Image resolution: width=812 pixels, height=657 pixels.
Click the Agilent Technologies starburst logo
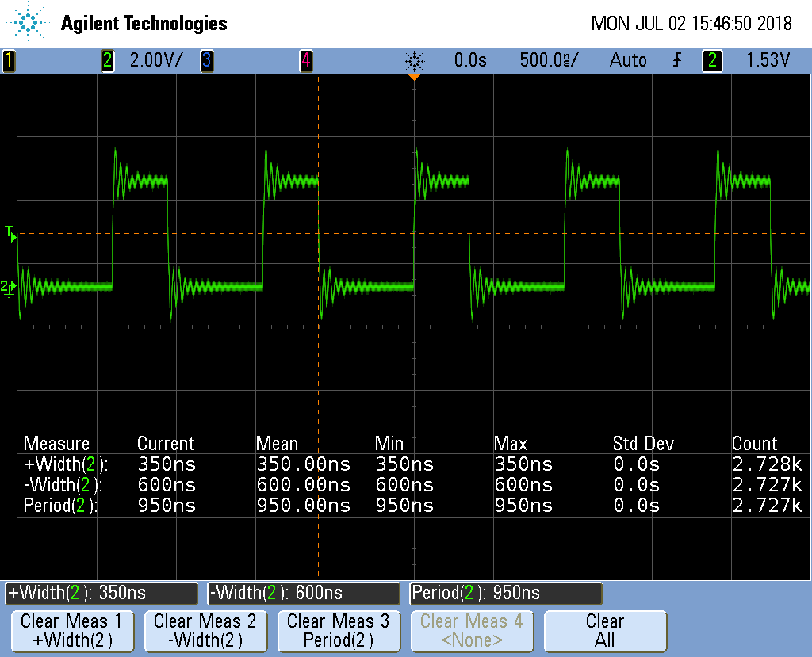point(29,24)
